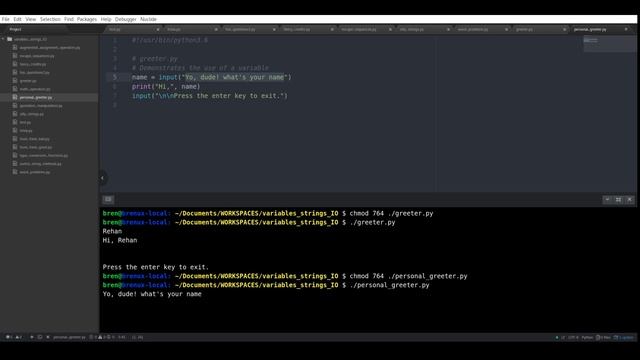Open augmented_assignment_operators.py in the tree
The height and width of the screenshot is (360, 640).
pos(50,48)
